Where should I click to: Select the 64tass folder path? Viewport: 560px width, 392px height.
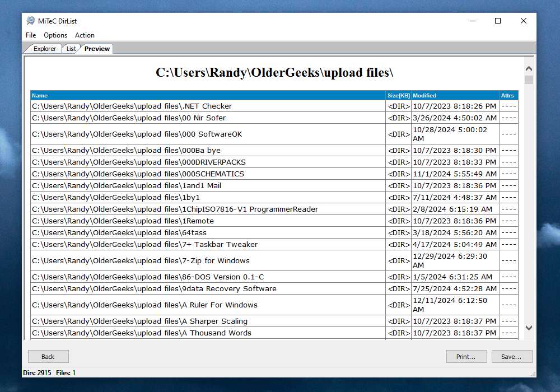pos(119,233)
